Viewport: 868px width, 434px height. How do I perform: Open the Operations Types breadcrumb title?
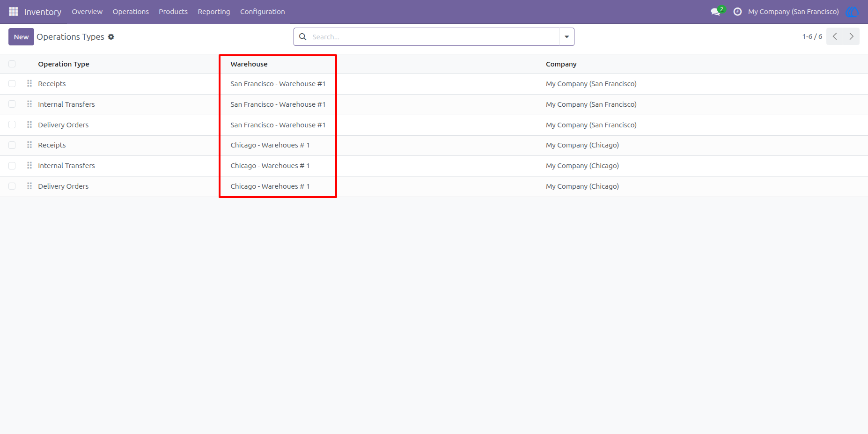click(x=70, y=37)
